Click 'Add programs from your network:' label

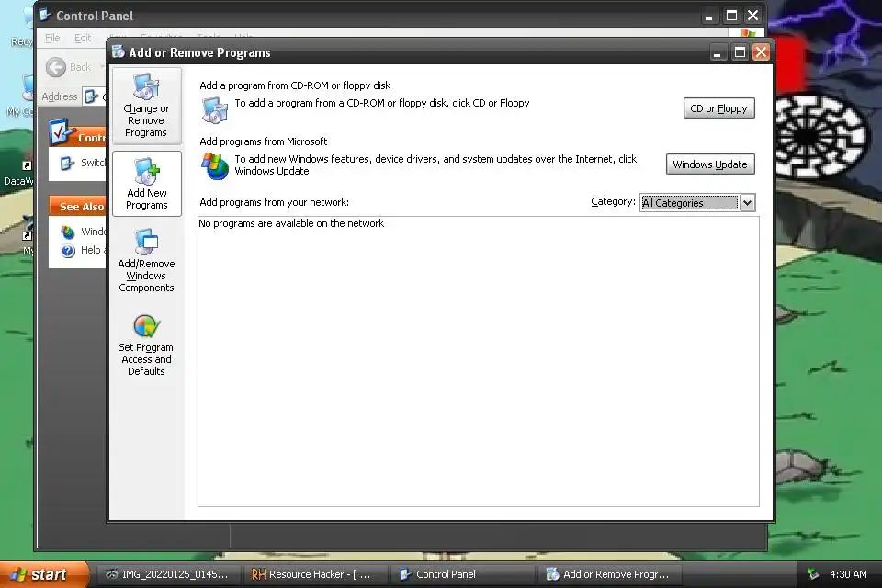pos(274,202)
